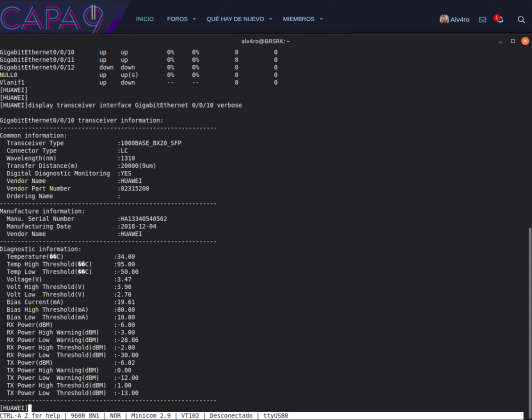Close the terminal with orange X
Screen dimensions: 532x420
tap(525, 41)
